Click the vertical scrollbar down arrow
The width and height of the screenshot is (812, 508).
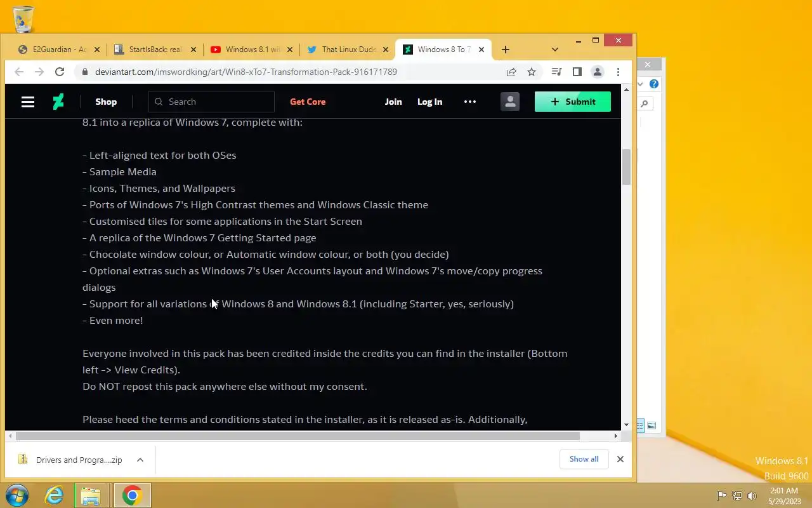pos(627,425)
